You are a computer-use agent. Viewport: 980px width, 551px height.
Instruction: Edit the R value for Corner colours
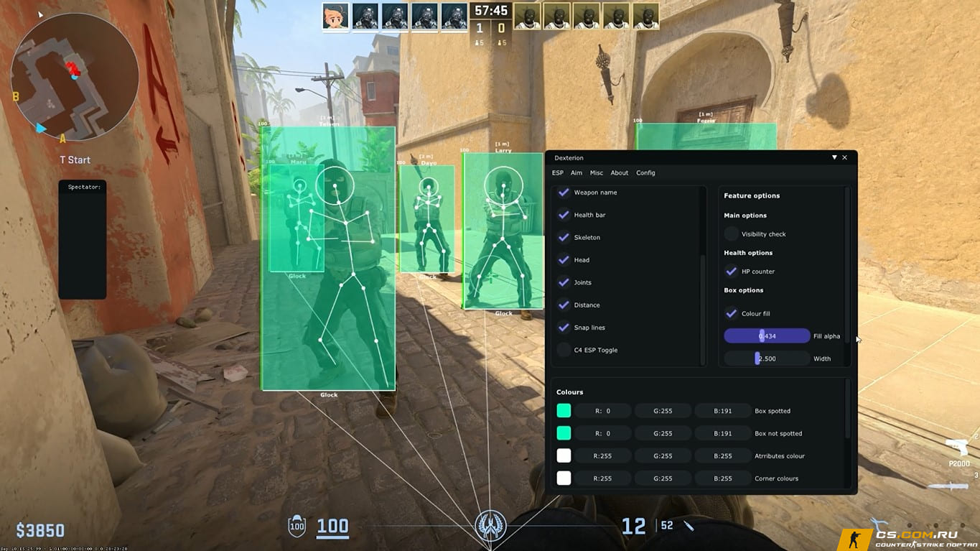tap(603, 478)
